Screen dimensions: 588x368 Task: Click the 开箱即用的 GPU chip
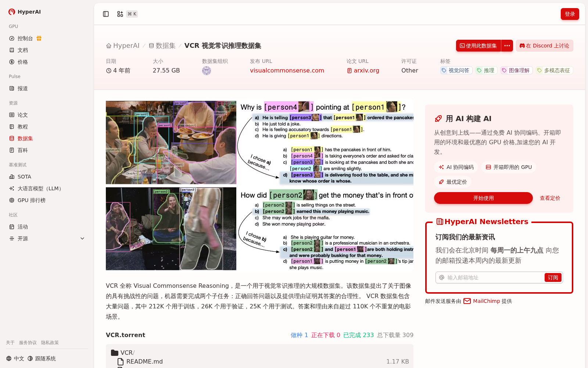(509, 167)
